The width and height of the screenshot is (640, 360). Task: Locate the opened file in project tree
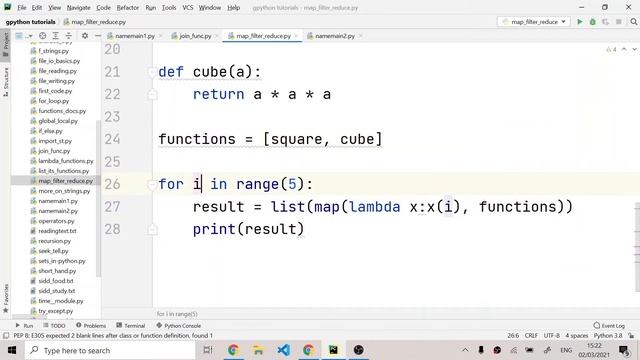(42, 36)
